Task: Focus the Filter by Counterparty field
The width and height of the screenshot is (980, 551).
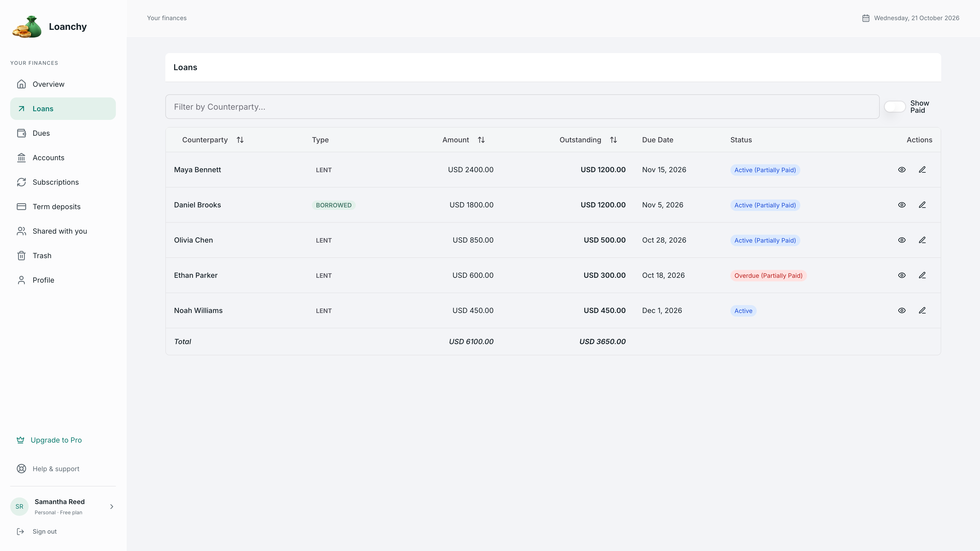Action: tap(522, 106)
